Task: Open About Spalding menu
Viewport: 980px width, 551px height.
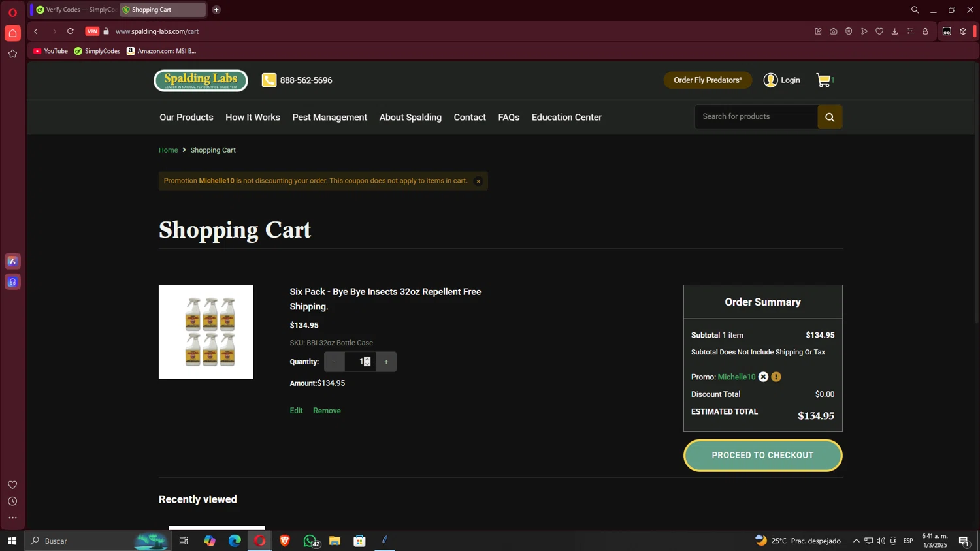Action: (x=410, y=118)
